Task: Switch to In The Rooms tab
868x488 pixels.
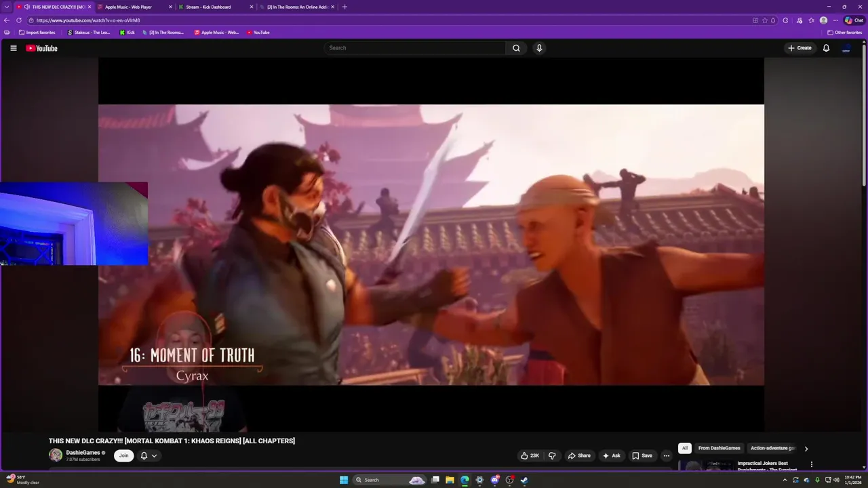Action: [x=297, y=7]
